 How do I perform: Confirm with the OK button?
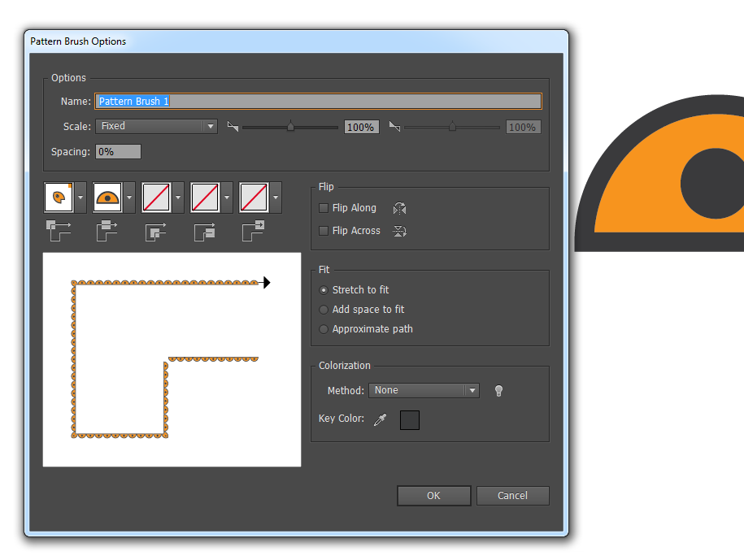[x=433, y=496]
